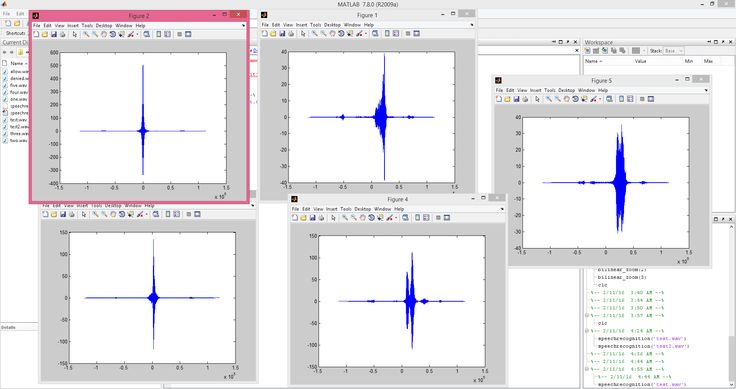The height and width of the screenshot is (389, 736).
Task: Select the Pan hand tool in Figure 4
Action: click(x=363, y=218)
